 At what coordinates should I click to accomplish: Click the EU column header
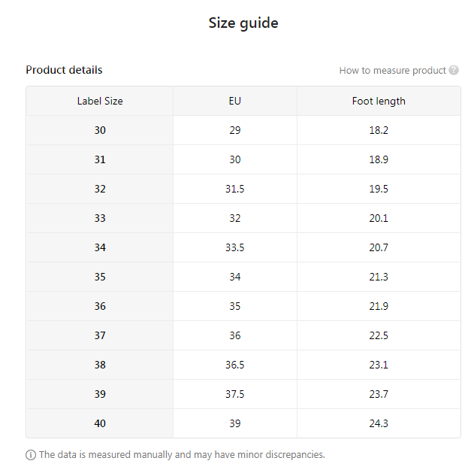[x=235, y=101]
